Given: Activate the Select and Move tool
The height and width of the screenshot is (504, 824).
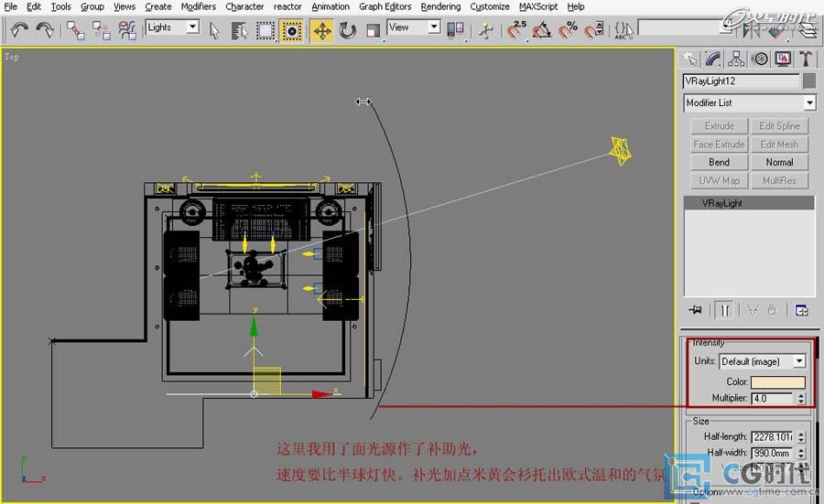Looking at the screenshot, I should (x=322, y=31).
